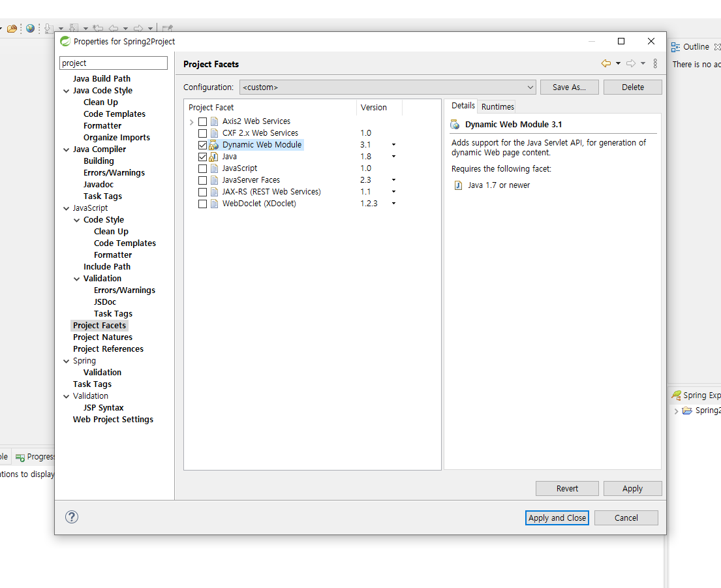Click the Open Type folder icon in toolbar
Screen dimensions: 721x588
pos(12,29)
